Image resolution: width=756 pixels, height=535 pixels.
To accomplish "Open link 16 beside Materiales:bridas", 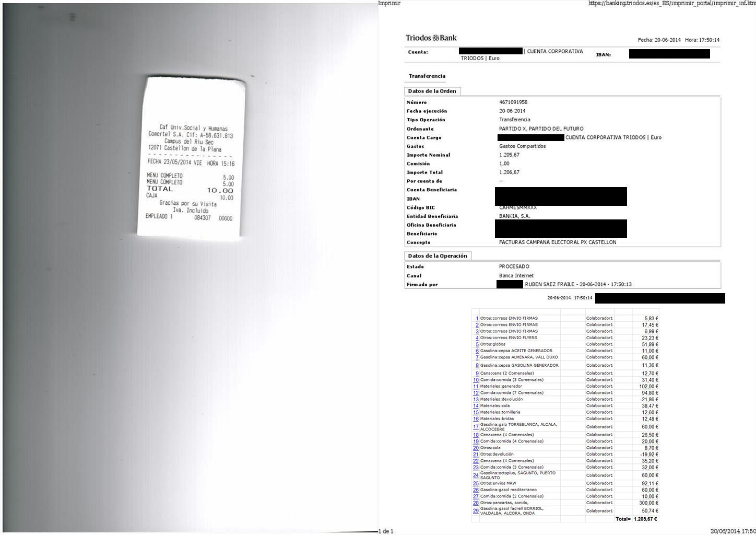I will coord(476,419).
